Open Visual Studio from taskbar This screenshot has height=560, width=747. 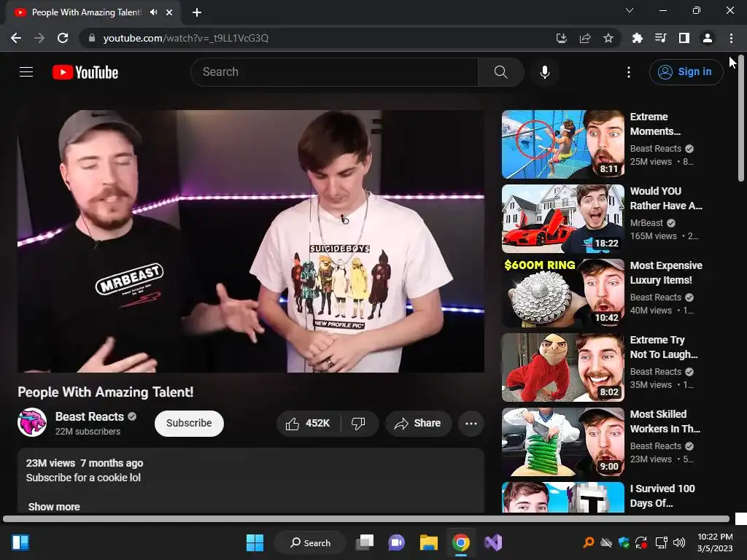coord(493,542)
